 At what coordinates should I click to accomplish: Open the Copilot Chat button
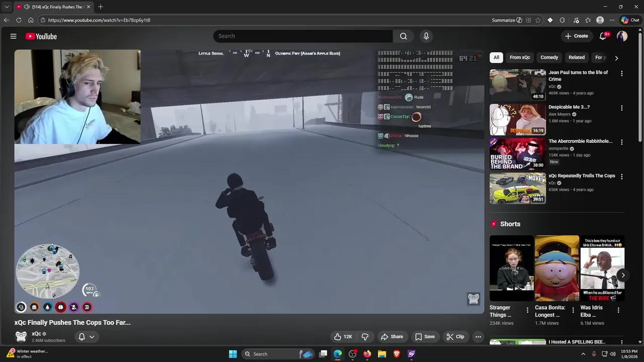(x=630, y=20)
